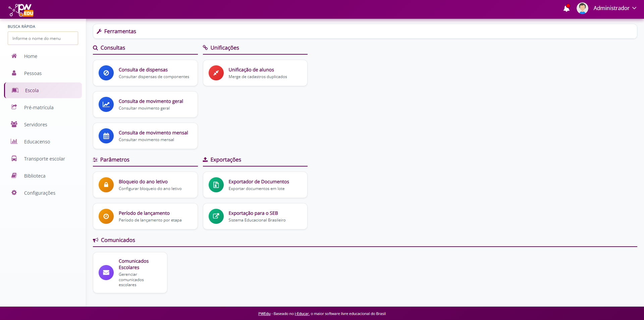The width and height of the screenshot is (644, 320).
Task: Click the PW EDU logo
Action: [21, 10]
